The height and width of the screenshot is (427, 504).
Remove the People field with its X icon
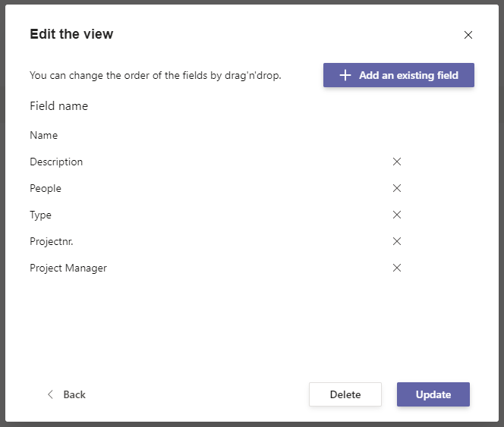(x=396, y=188)
